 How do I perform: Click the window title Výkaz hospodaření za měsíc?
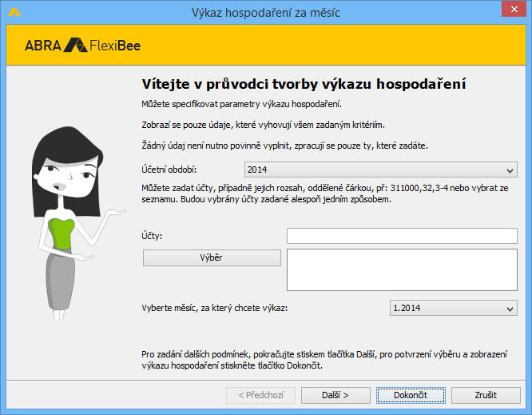(266, 13)
